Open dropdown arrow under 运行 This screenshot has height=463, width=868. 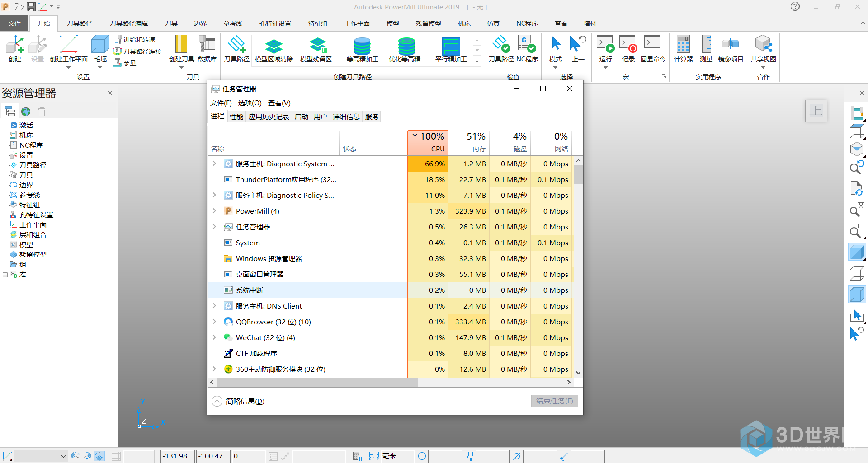(x=605, y=67)
